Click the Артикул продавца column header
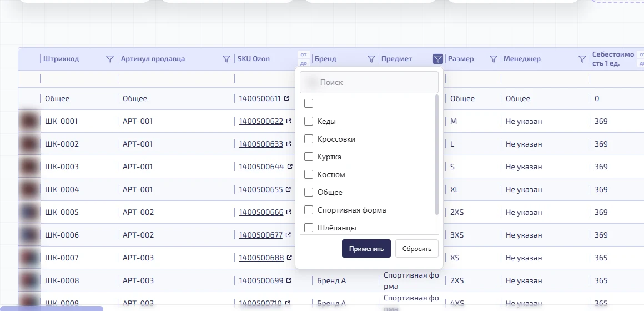The height and width of the screenshot is (311, 644). point(153,59)
